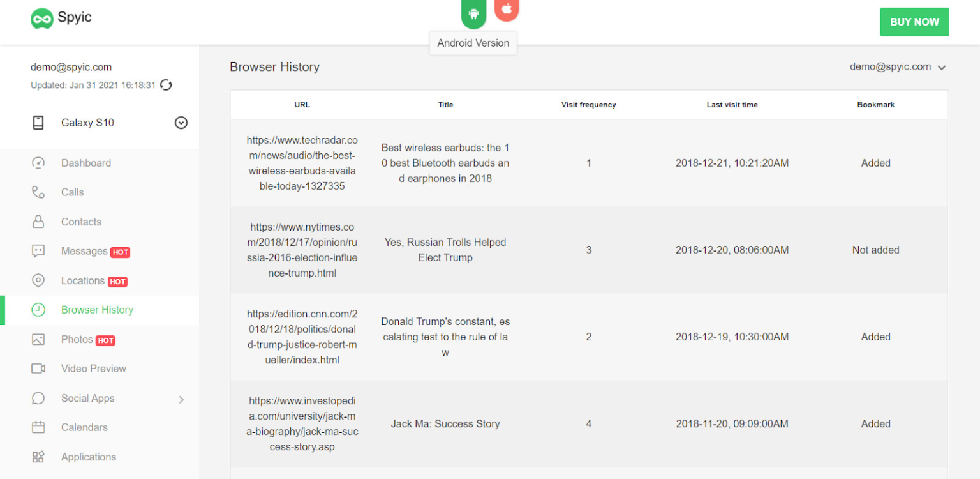Select the red Apple iOS version icon

point(507,9)
